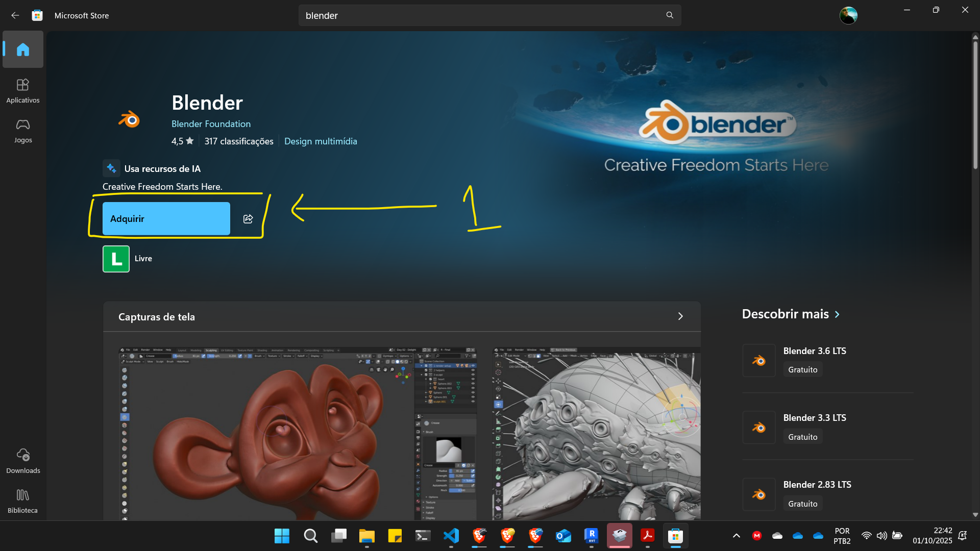
Task: Click the Blender 3.6 LTS icon
Action: (759, 361)
